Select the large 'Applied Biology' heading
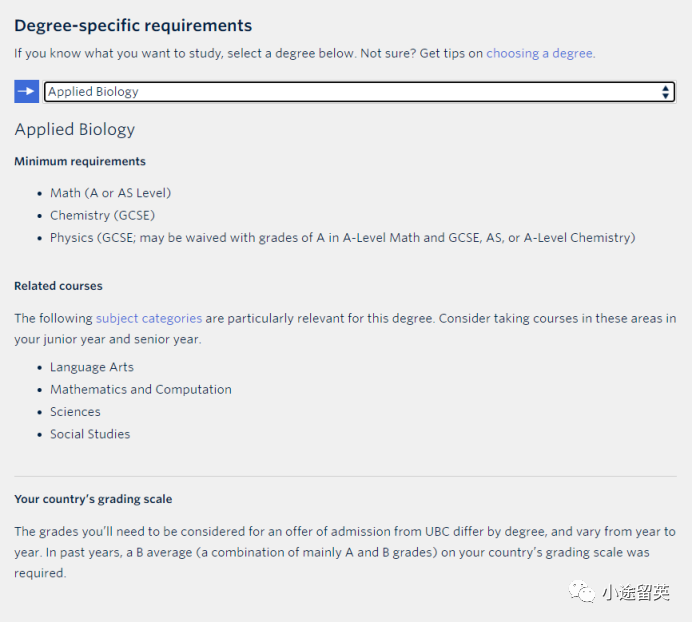692x623 pixels. pyautogui.click(x=75, y=129)
